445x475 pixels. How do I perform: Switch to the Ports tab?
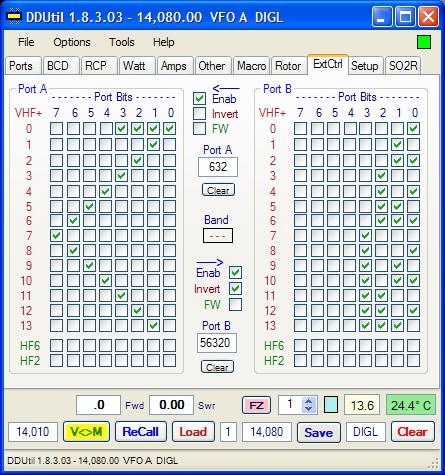click(22, 66)
